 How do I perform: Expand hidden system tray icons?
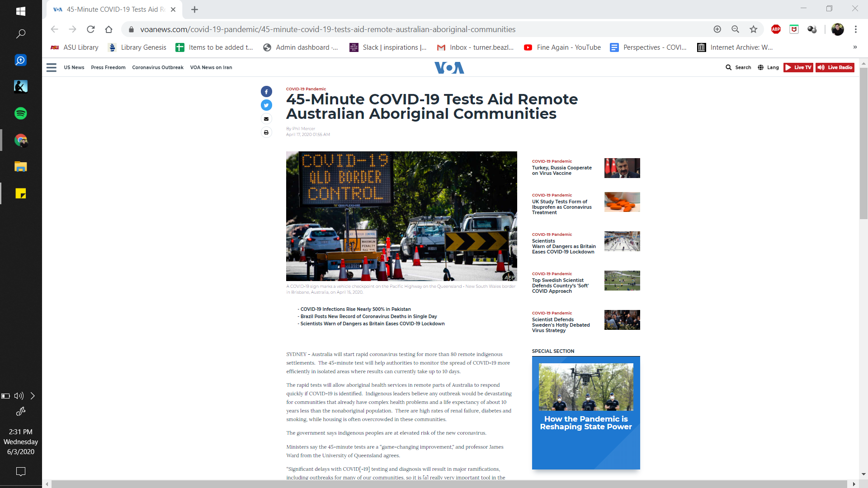(x=33, y=396)
